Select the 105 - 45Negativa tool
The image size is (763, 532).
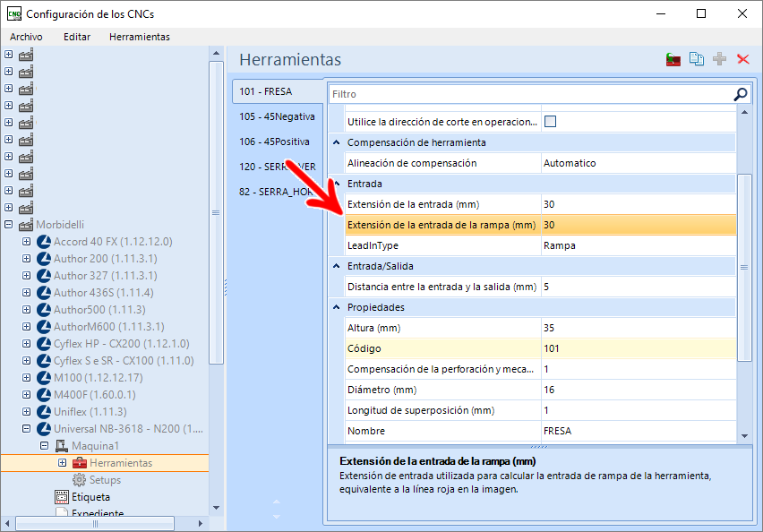(277, 116)
